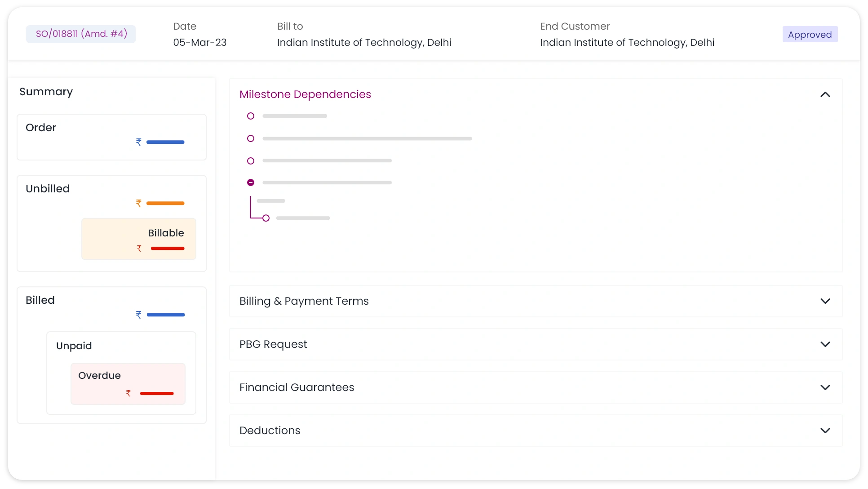Click the Billable amount card

click(139, 239)
